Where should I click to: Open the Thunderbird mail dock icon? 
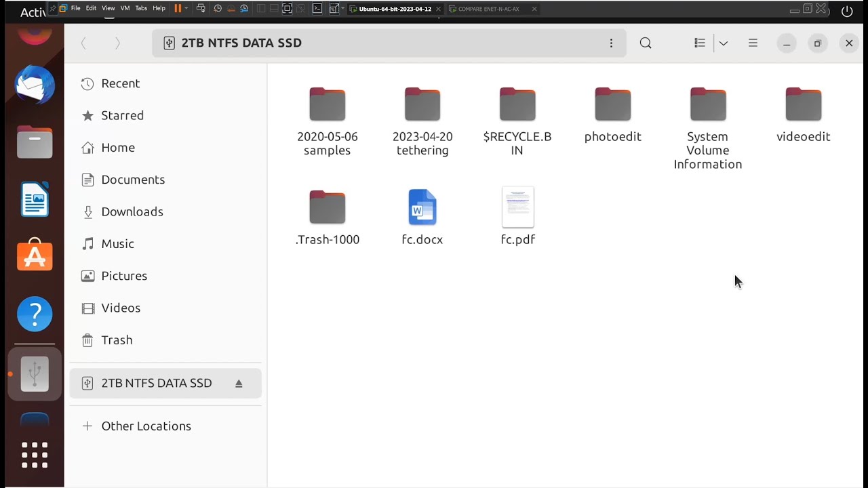coord(35,85)
